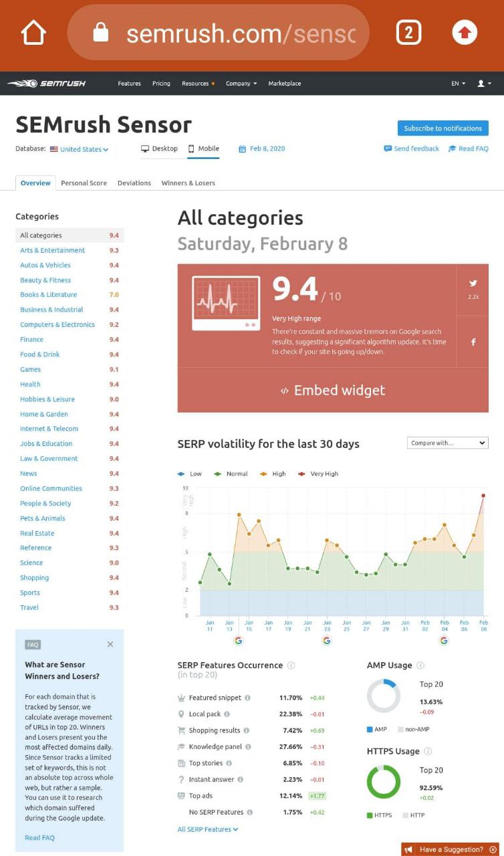This screenshot has width=504, height=856.
Task: Click the AMP usage donut chart
Action: 384,696
